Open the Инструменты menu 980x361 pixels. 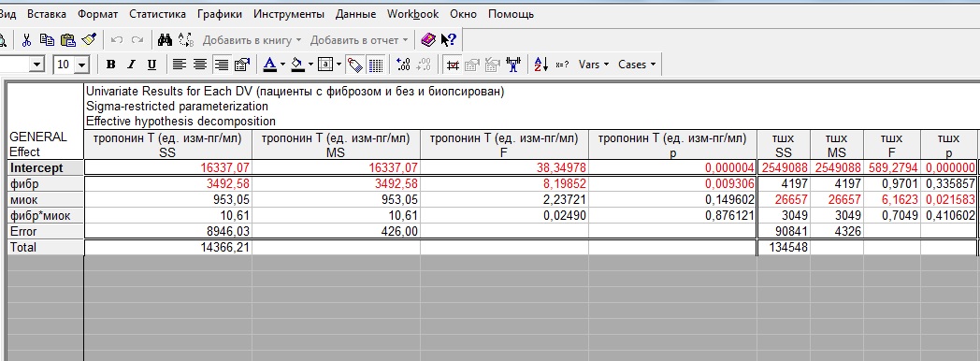click(x=289, y=14)
